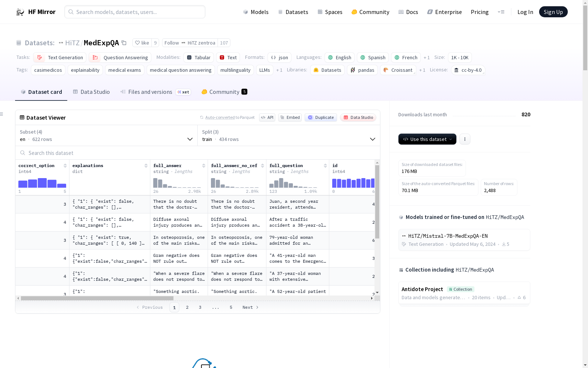Click the pandas library icon
The image size is (588, 368).
(353, 70)
